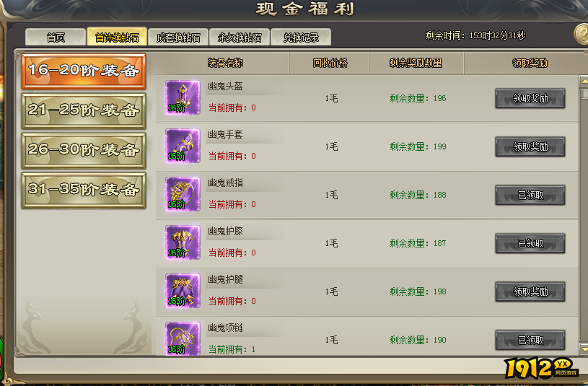Click the 幽鬼护腿 leg armor icon
The width and height of the screenshot is (588, 386).
pyautogui.click(x=183, y=291)
